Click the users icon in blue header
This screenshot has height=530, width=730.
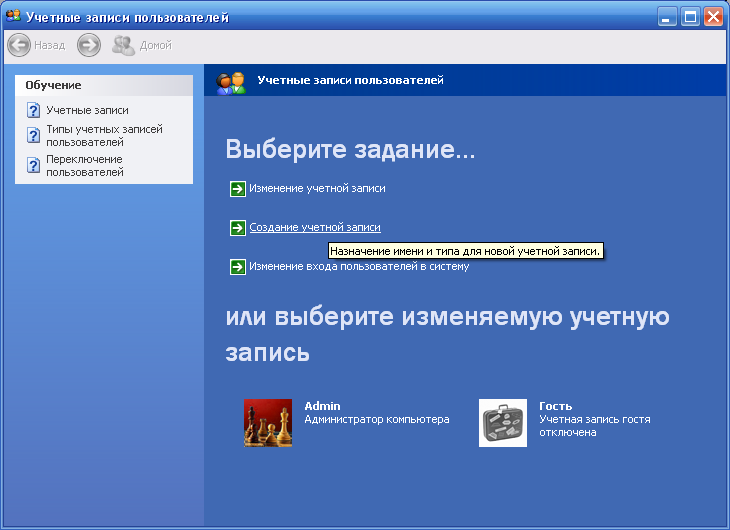pyautogui.click(x=231, y=83)
